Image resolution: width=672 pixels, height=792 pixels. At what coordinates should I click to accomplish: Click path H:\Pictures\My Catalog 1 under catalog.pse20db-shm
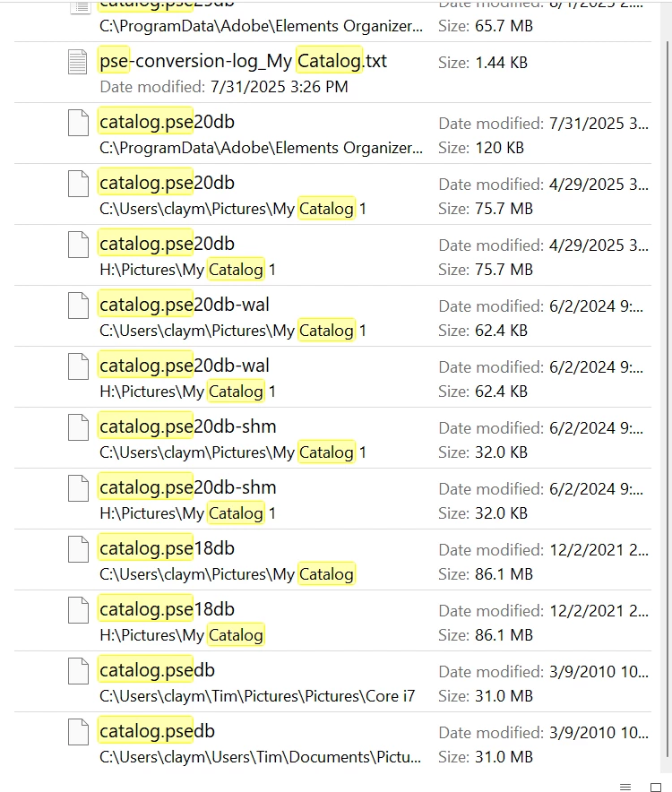click(188, 513)
